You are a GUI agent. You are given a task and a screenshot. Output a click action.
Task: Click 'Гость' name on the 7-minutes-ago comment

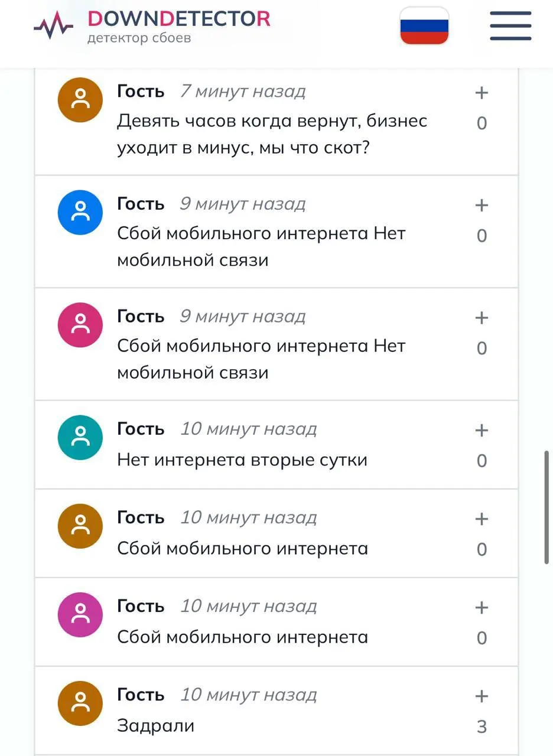tap(141, 92)
